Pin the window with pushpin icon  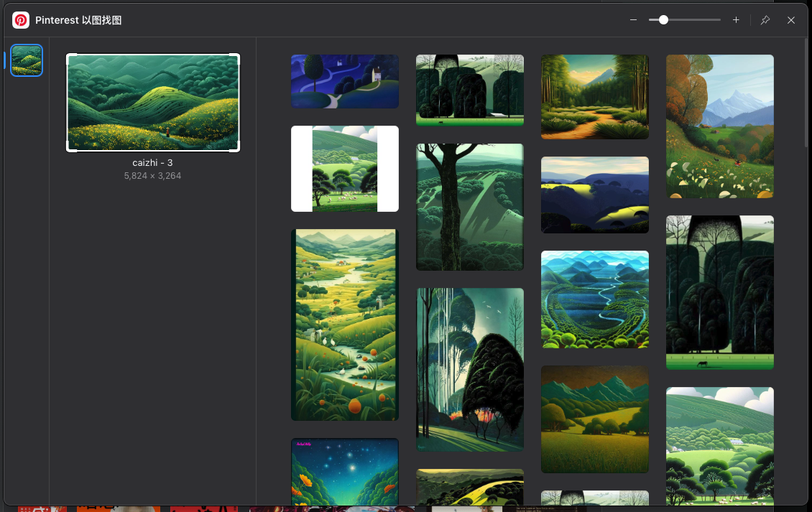pyautogui.click(x=765, y=20)
